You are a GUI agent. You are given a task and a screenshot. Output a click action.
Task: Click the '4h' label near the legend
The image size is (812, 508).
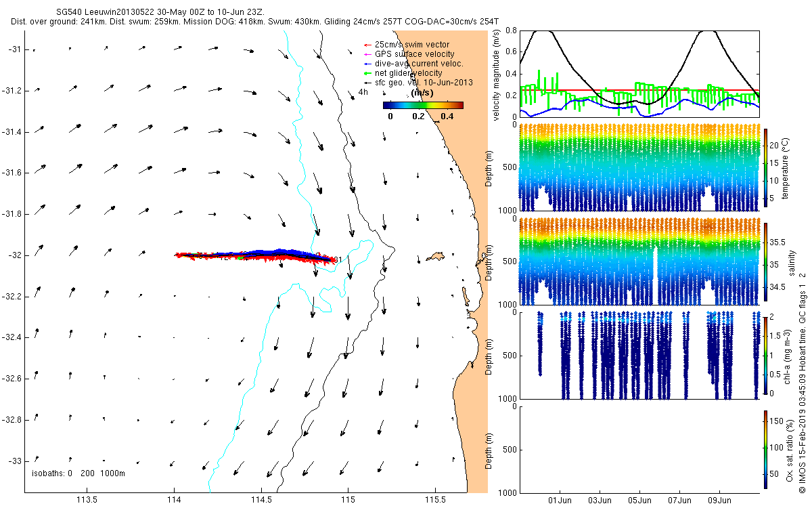point(363,92)
